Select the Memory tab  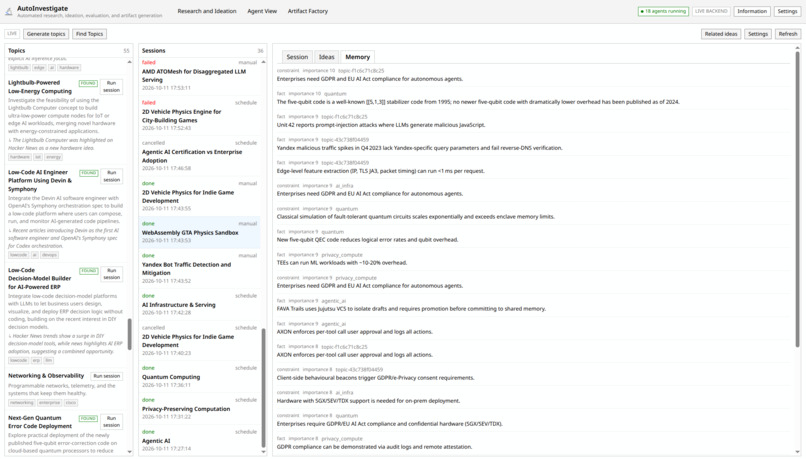point(358,57)
